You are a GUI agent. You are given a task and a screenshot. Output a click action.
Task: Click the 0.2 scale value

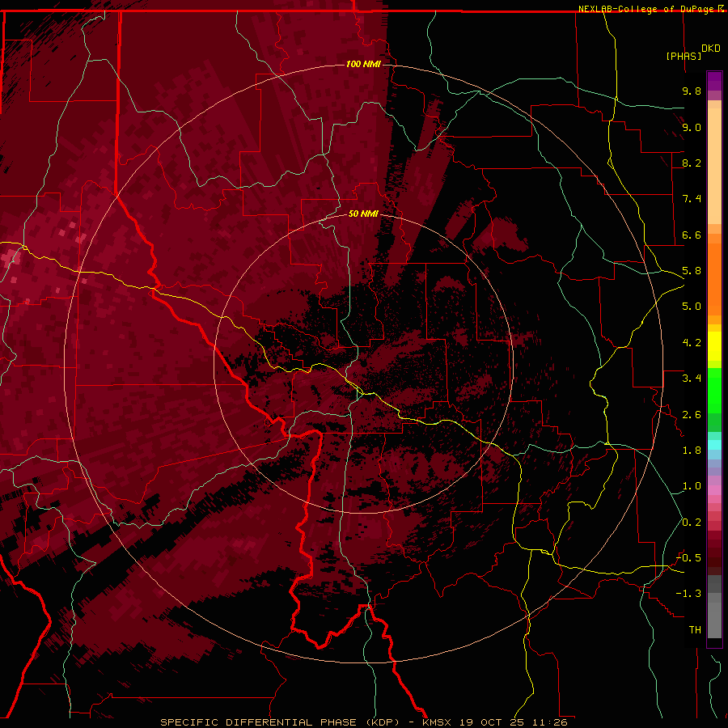click(692, 523)
